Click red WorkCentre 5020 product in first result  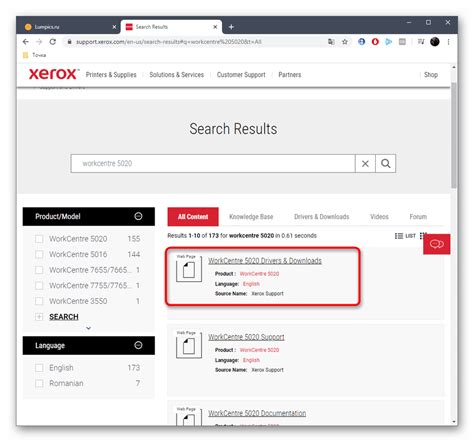tap(259, 274)
